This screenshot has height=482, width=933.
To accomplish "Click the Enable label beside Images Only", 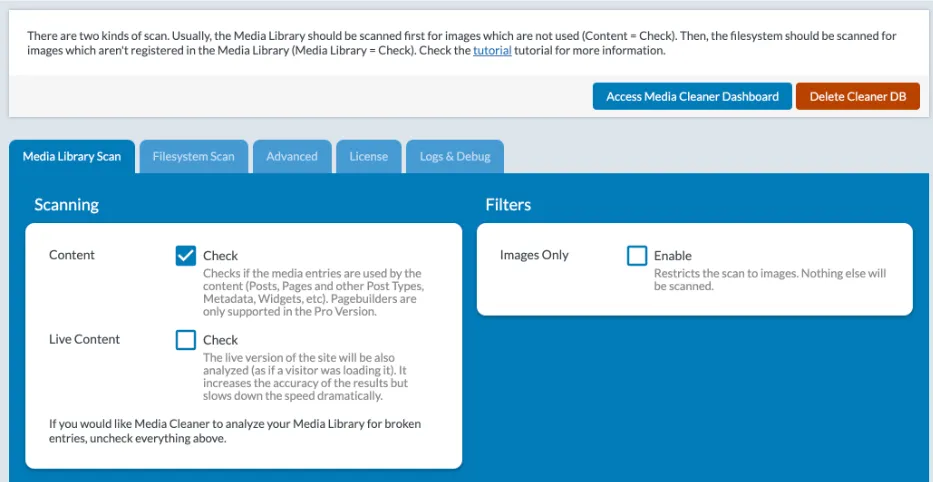I will 672,255.
